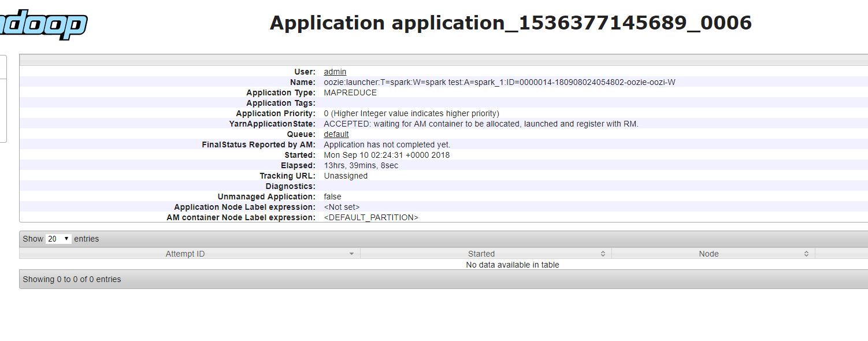Select the Attempt ID column header
868x341 pixels.
[185, 253]
